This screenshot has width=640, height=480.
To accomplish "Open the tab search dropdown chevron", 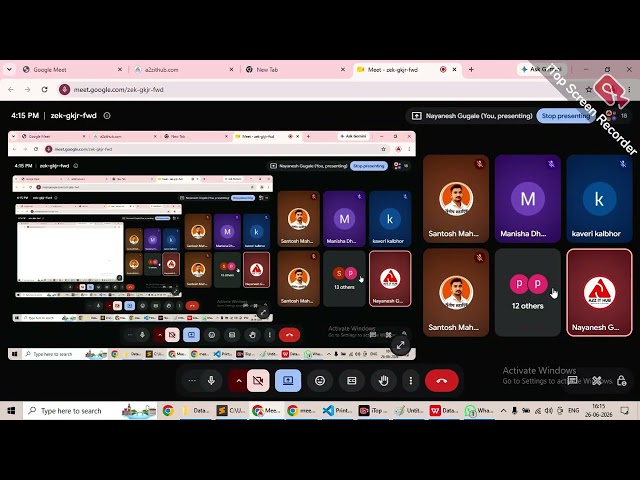I will 9,70.
